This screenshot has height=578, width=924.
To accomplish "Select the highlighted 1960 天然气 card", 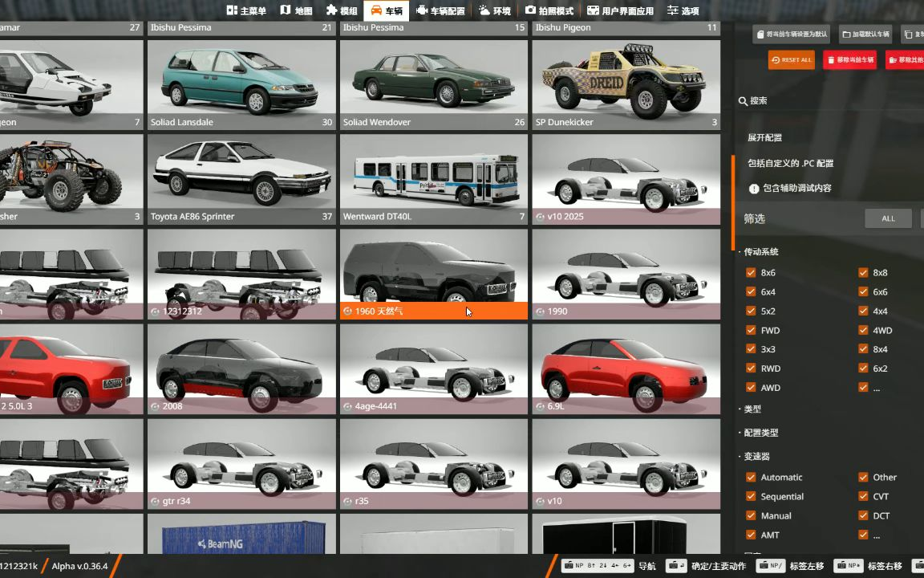I will 434,275.
